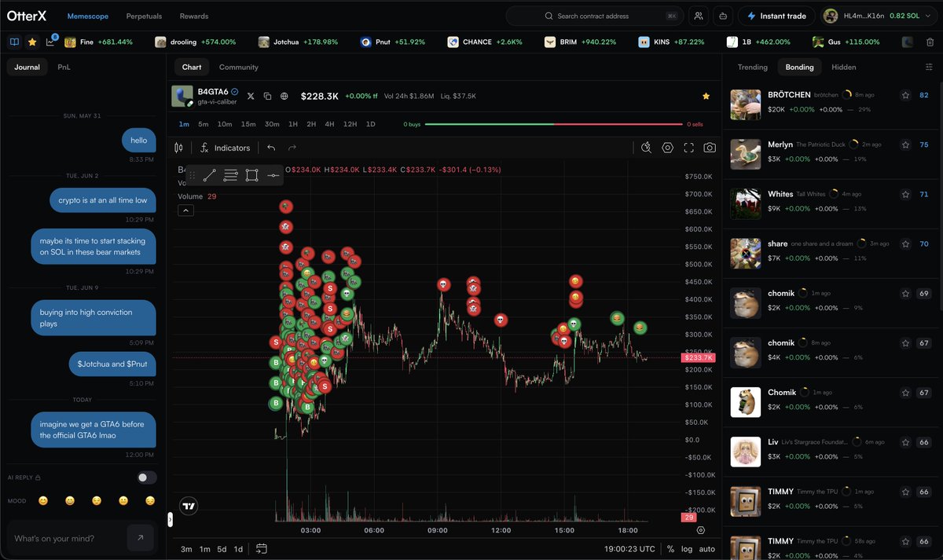Open chart settings hexagon icon
The height and width of the screenshot is (560, 943).
click(x=667, y=148)
